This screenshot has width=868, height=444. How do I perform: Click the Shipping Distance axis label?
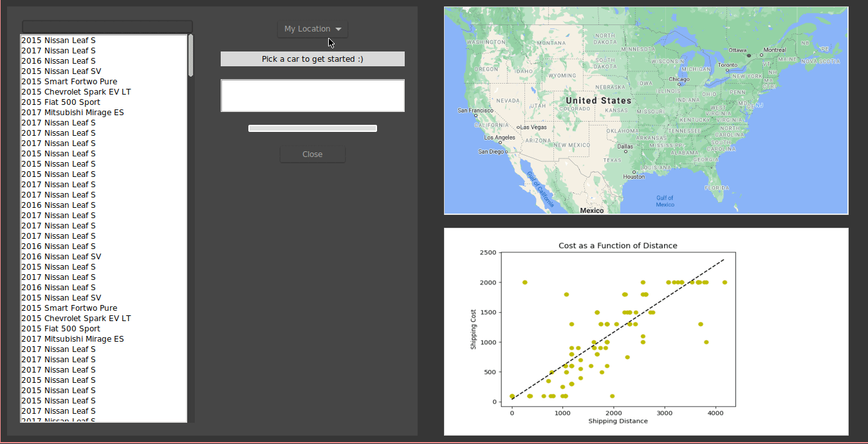(x=618, y=421)
